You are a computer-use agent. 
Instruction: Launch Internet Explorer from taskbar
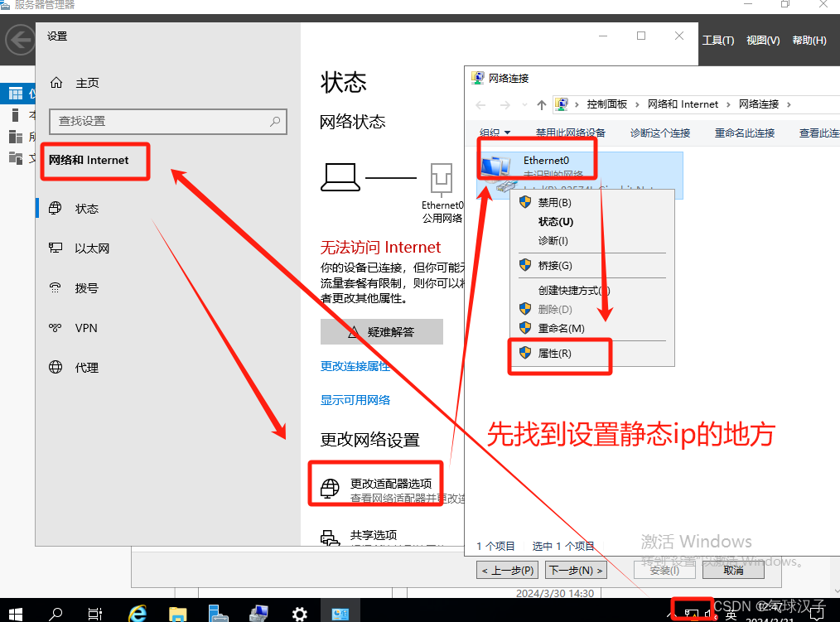click(138, 614)
